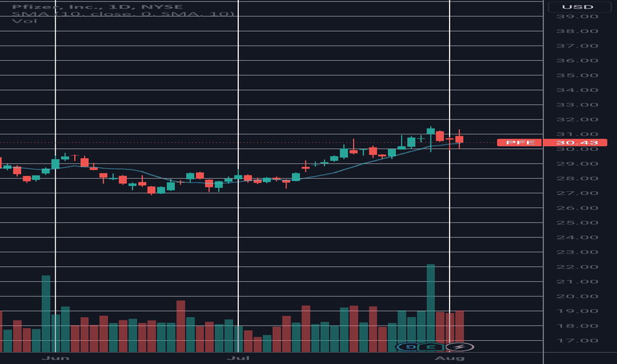
Task: Select the 30.43 last price label
Action: pos(575,142)
